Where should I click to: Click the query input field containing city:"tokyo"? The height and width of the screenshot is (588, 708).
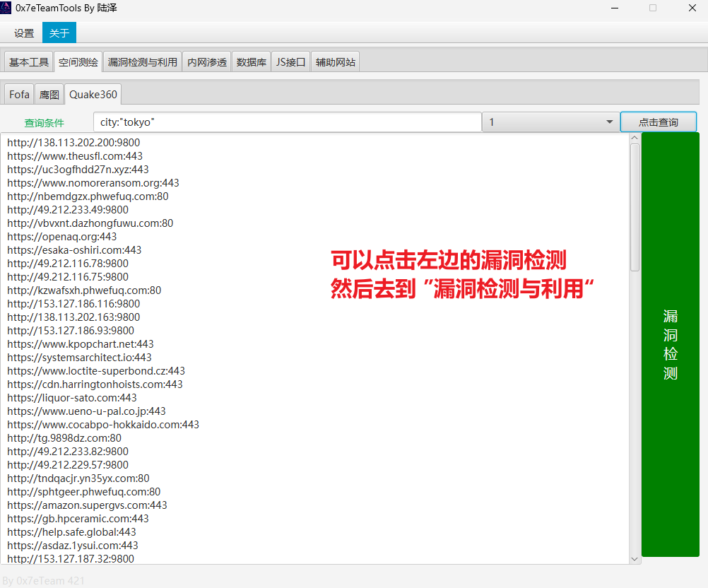click(287, 122)
